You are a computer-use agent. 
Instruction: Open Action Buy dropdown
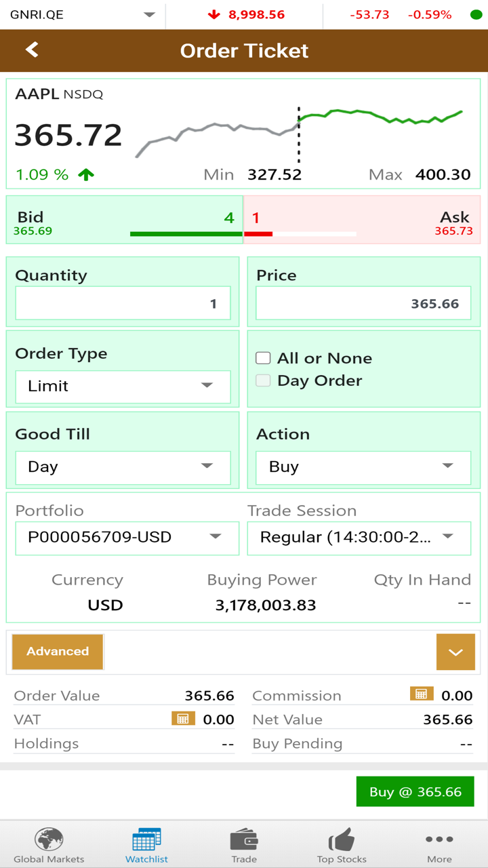(363, 467)
